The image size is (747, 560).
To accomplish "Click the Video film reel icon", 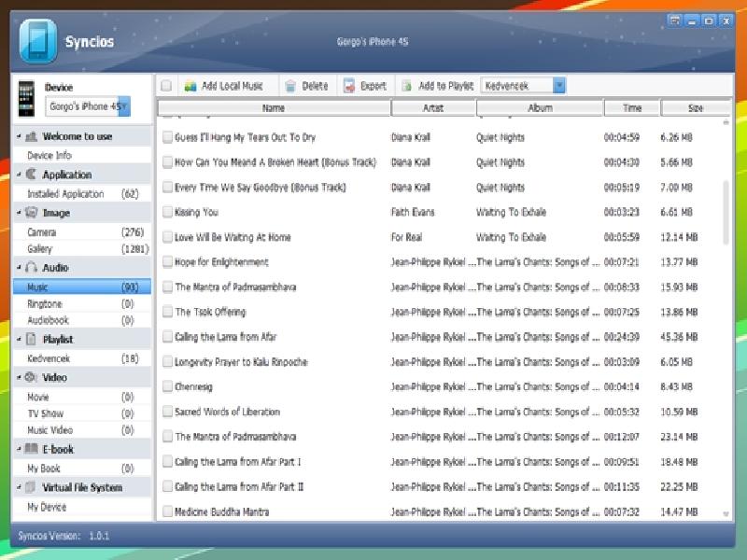I will pyautogui.click(x=31, y=377).
